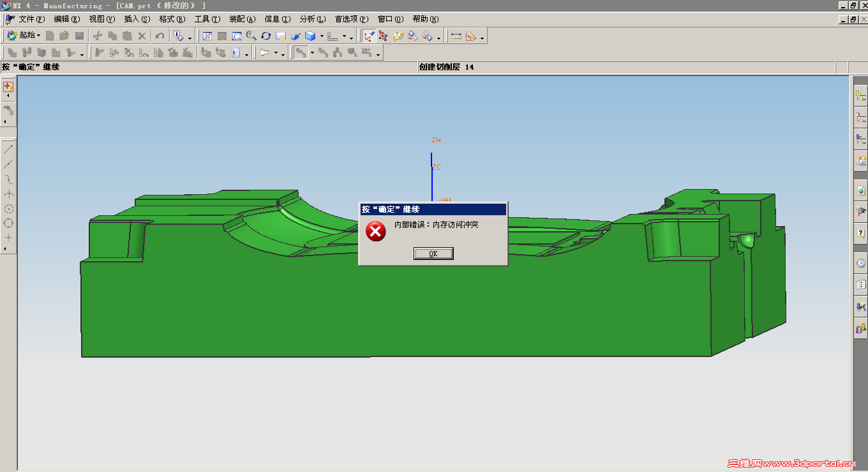Toggle the selection filter icon in left sidebar
This screenshot has width=868, height=472.
[x=8, y=86]
